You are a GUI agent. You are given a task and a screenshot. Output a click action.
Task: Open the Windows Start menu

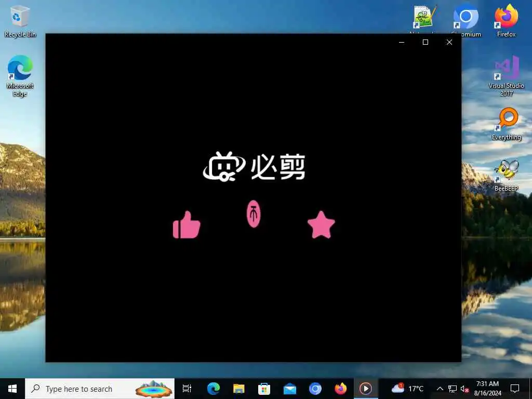(12, 389)
